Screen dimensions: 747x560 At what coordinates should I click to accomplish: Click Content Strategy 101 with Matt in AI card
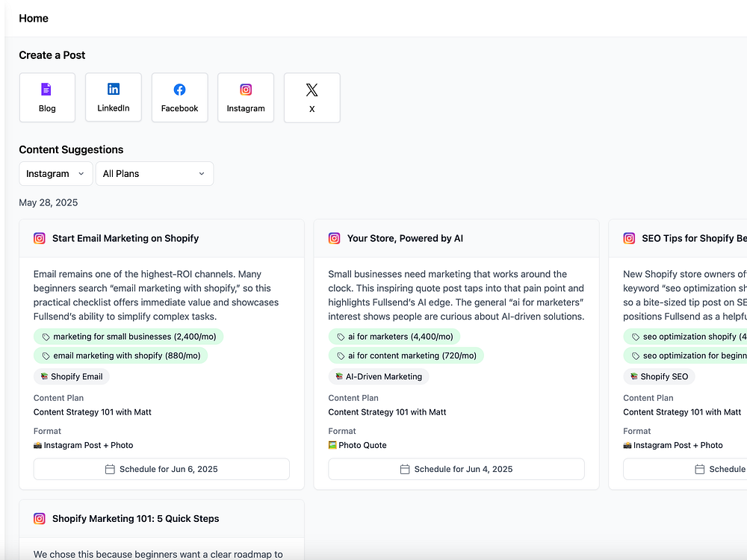pyautogui.click(x=387, y=412)
